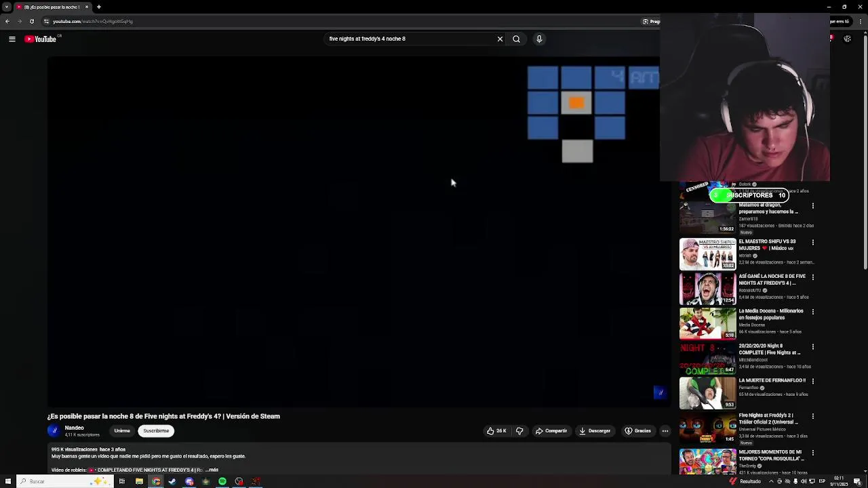Switch to Chrome in the taskbar
The width and height of the screenshot is (868, 488).
[x=157, y=482]
